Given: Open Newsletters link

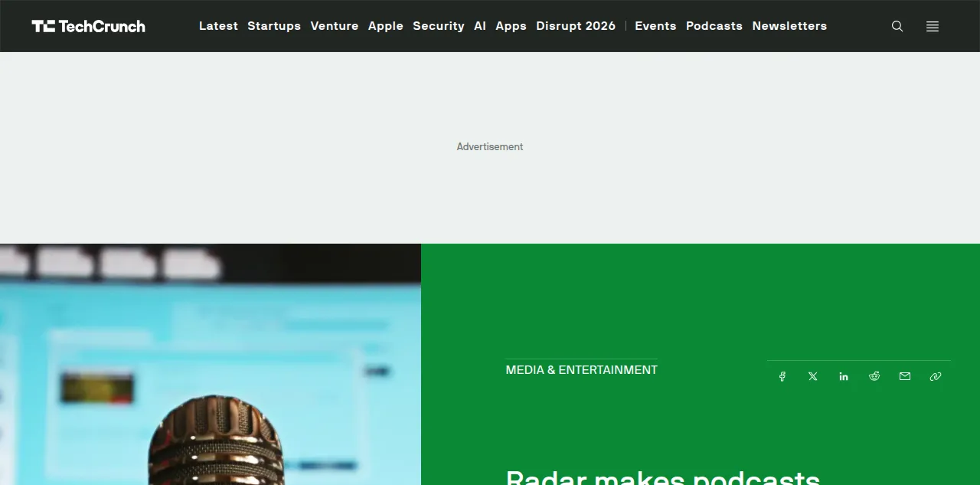Looking at the screenshot, I should click(789, 26).
